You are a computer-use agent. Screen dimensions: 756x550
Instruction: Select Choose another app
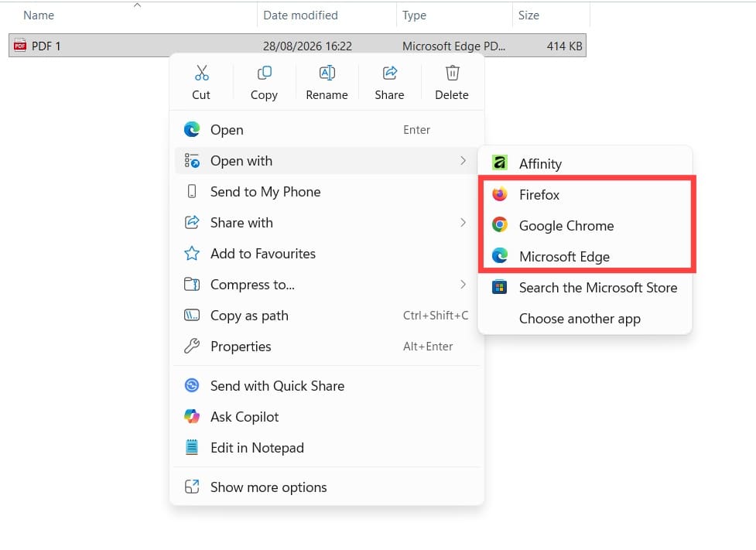585,318
